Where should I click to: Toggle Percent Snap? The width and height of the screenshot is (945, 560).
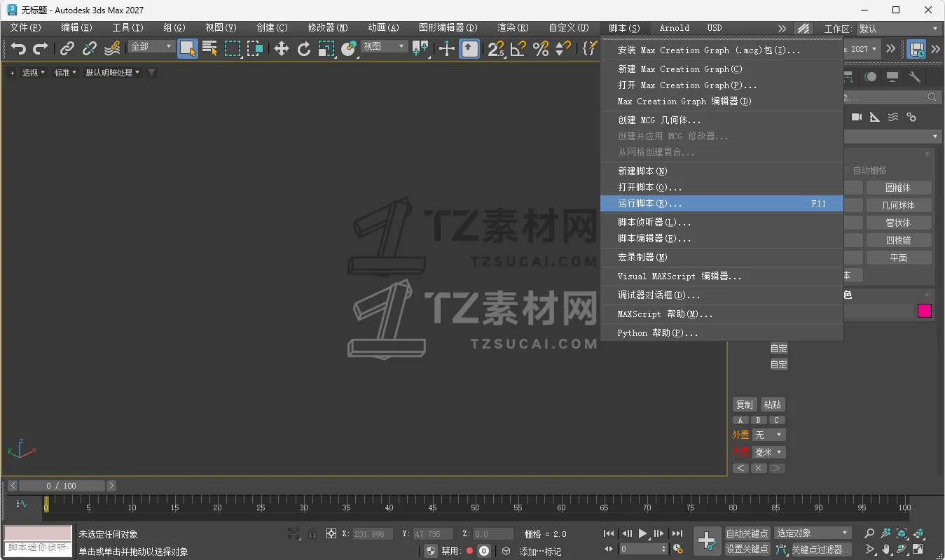point(541,48)
